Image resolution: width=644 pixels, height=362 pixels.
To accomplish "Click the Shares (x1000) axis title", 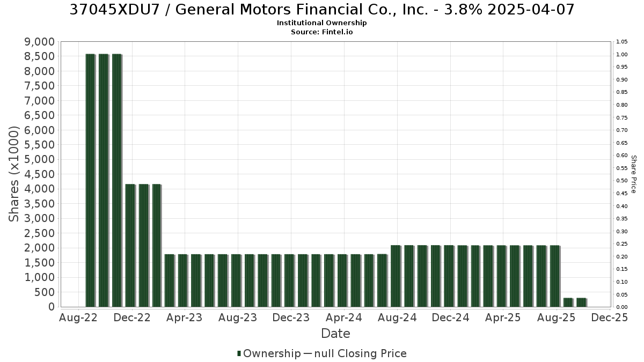I will [14, 174].
